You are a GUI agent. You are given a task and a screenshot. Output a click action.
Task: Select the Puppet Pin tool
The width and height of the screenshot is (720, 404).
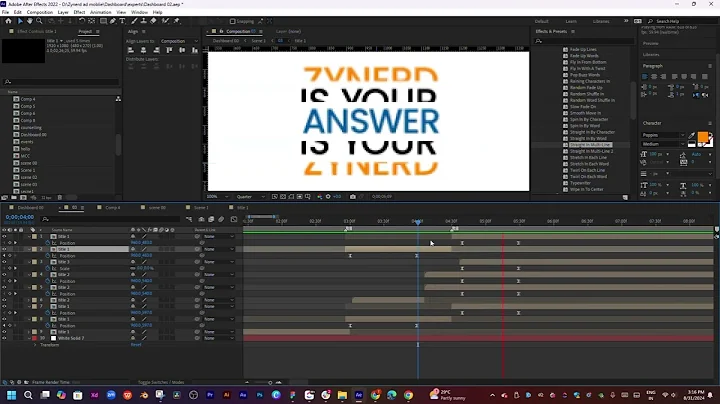(177, 21)
